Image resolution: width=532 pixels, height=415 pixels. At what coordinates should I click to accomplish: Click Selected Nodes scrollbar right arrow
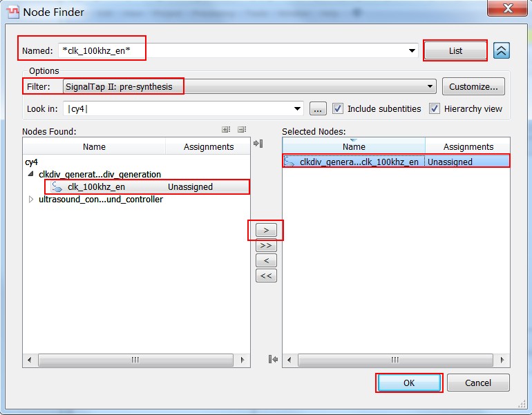[502, 360]
